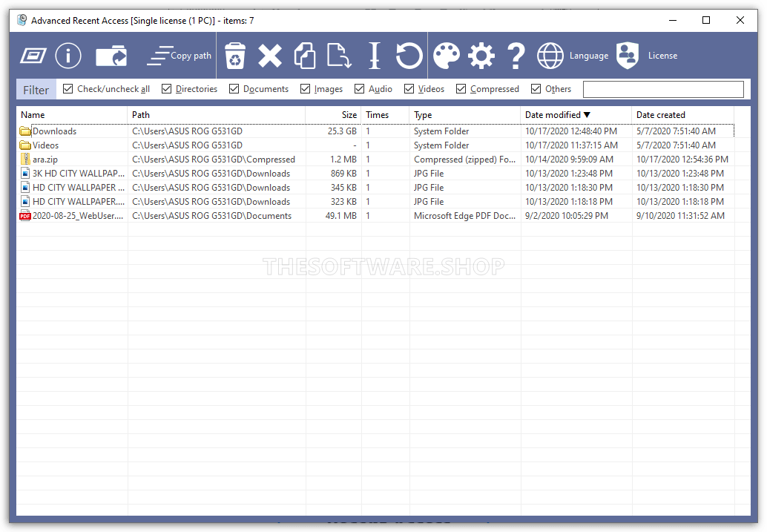Select the 3K HD CITY WALLPAP... file
767x532 pixels.
pyautogui.click(x=375, y=174)
